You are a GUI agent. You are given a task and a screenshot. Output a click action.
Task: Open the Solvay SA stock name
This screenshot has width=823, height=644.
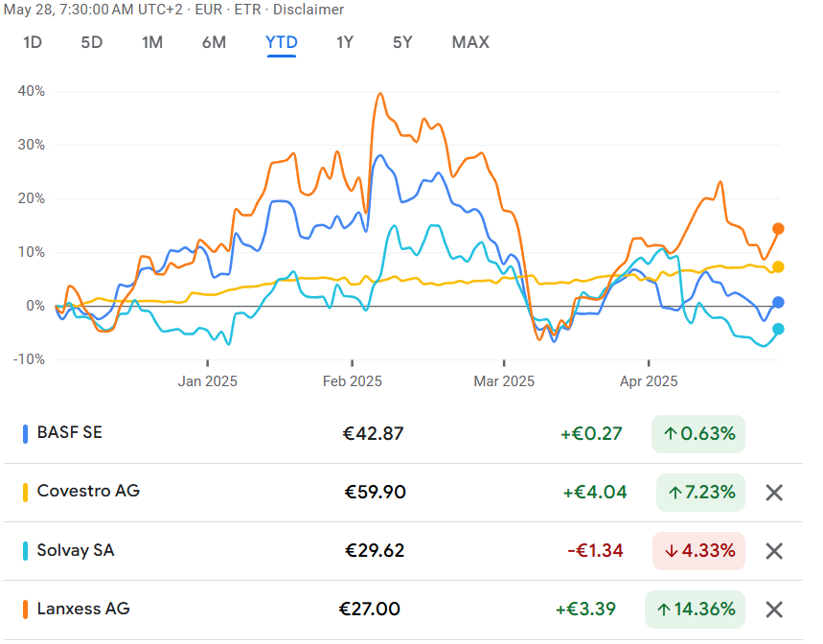click(x=76, y=550)
